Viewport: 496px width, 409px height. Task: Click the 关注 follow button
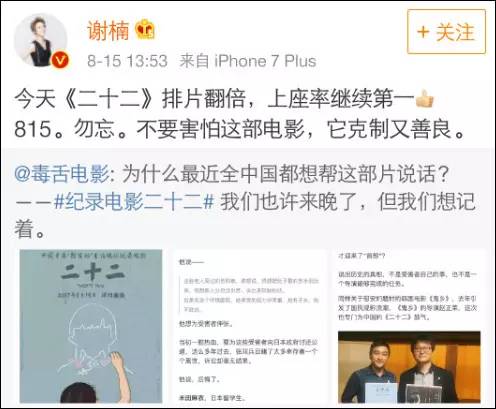tap(446, 32)
